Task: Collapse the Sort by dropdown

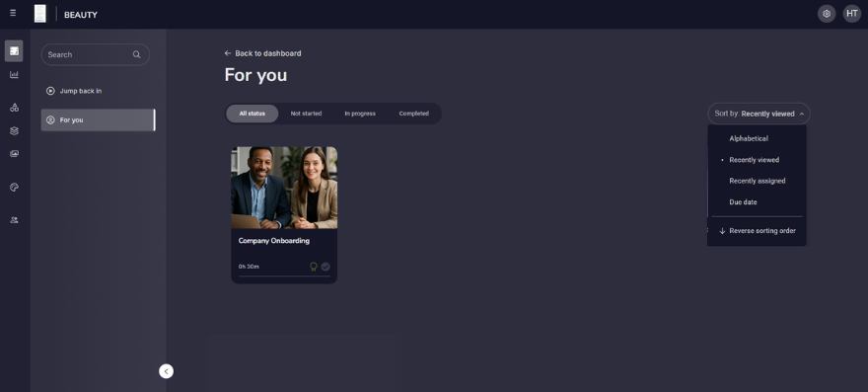Action: (759, 114)
